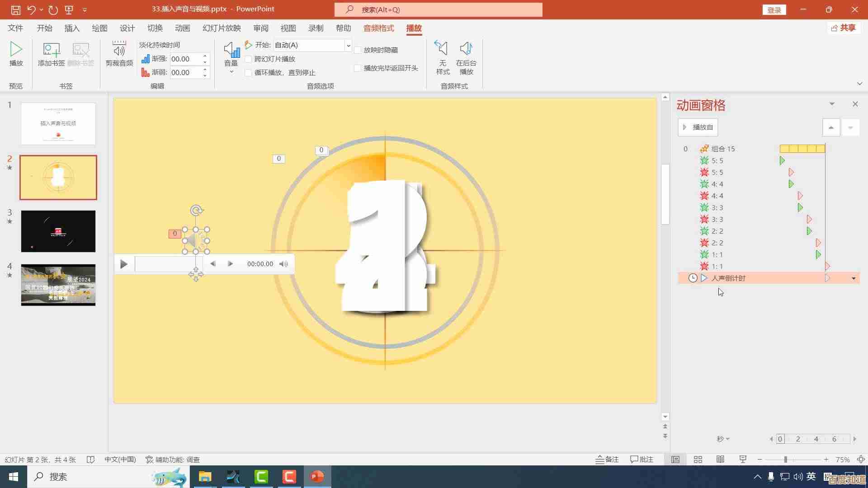The width and height of the screenshot is (868, 488).
Task: Switch to Slide Sorter view icon
Action: click(x=698, y=460)
